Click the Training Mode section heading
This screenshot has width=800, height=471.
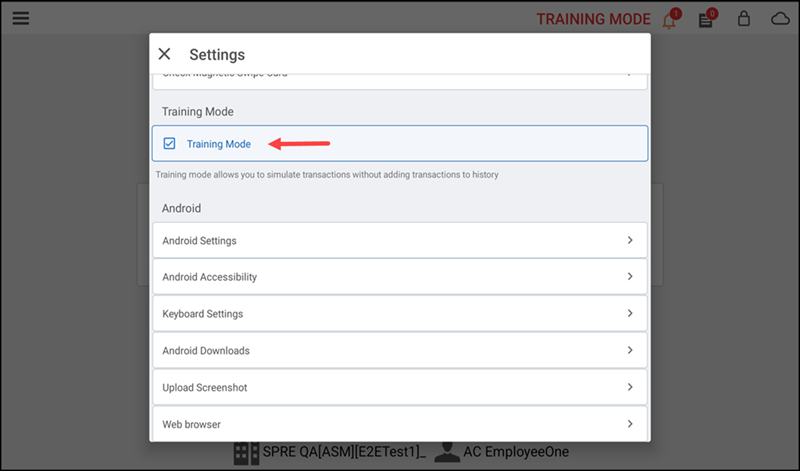[x=197, y=112]
